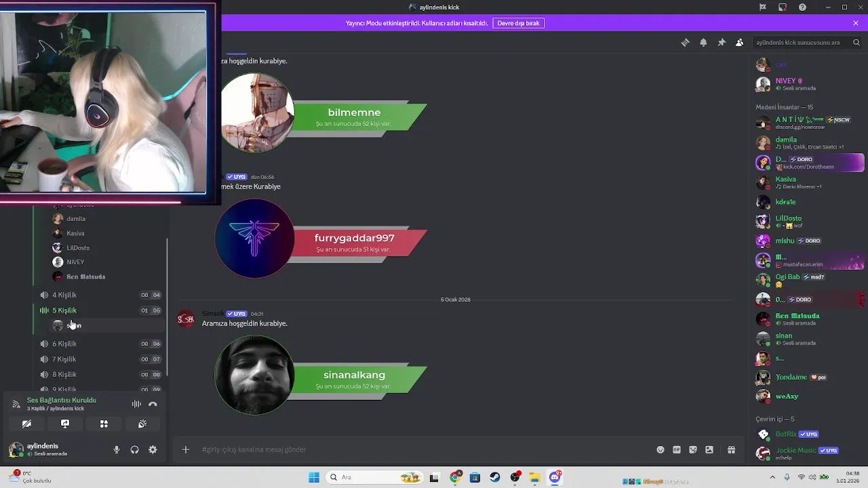Show hidden system tray icons chevron

pyautogui.click(x=774, y=477)
